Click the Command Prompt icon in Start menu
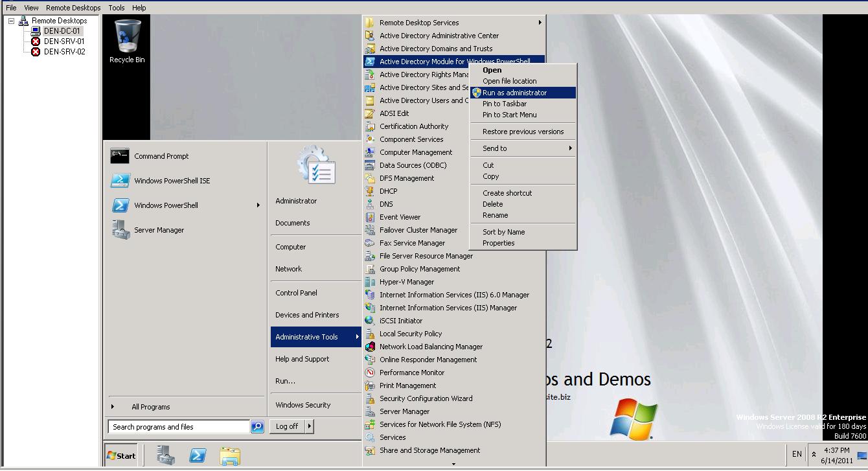This screenshot has width=868, height=471. coord(120,156)
